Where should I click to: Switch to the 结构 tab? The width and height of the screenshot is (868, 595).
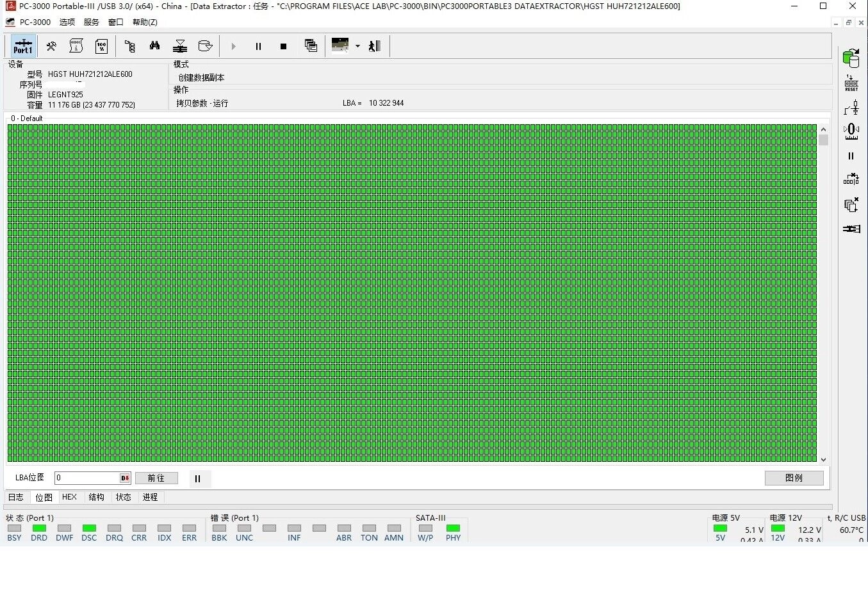click(96, 497)
